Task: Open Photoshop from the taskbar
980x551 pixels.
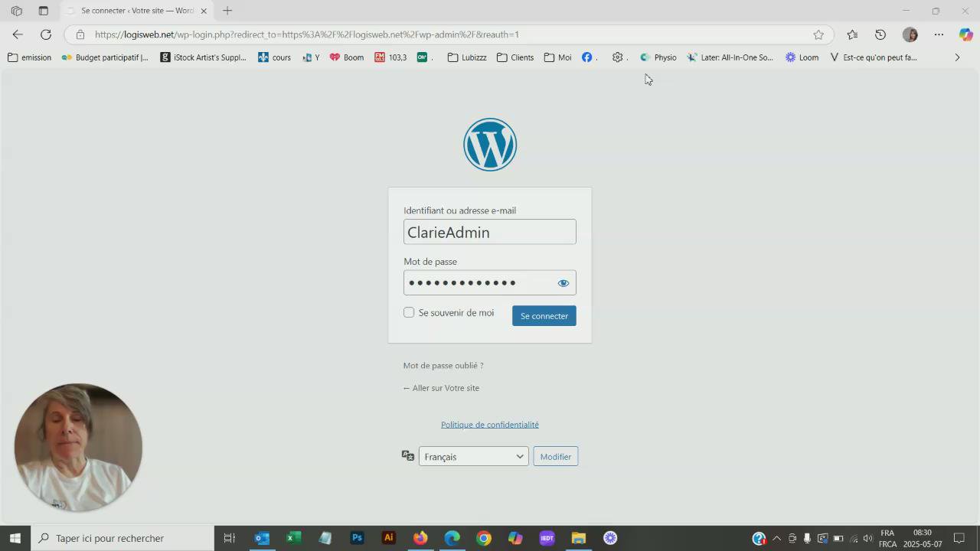Action: pyautogui.click(x=357, y=538)
